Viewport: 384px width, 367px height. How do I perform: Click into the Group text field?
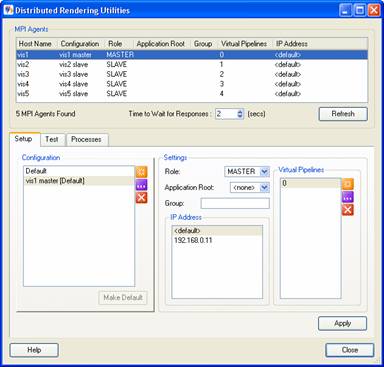pyautogui.click(x=235, y=203)
